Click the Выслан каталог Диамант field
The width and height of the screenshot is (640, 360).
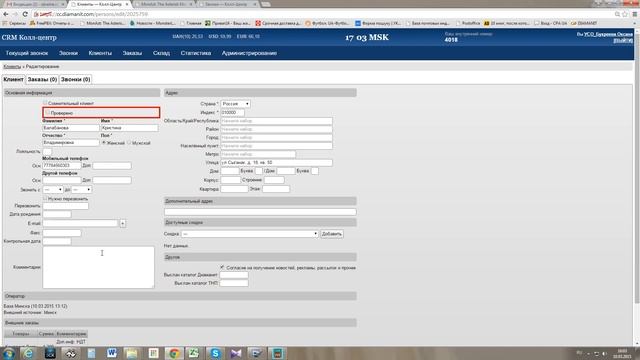[x=234, y=275]
